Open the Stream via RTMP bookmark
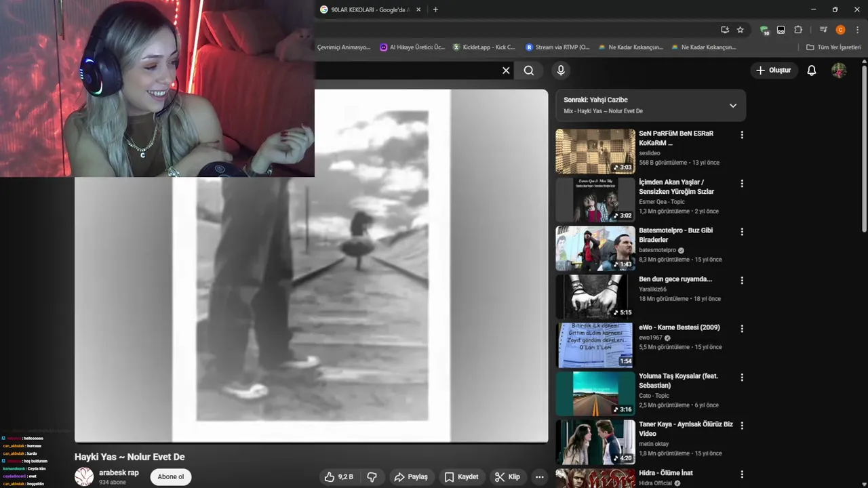This screenshot has width=868, height=488. pos(557,47)
